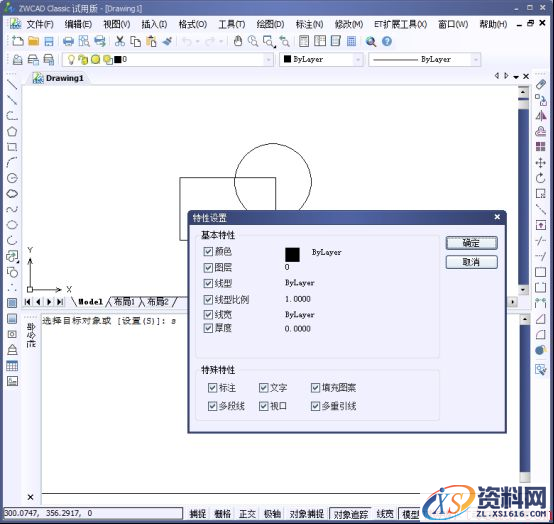This screenshot has height=524, width=554.
Task: Click the Save diskette icon
Action: [x=49, y=41]
